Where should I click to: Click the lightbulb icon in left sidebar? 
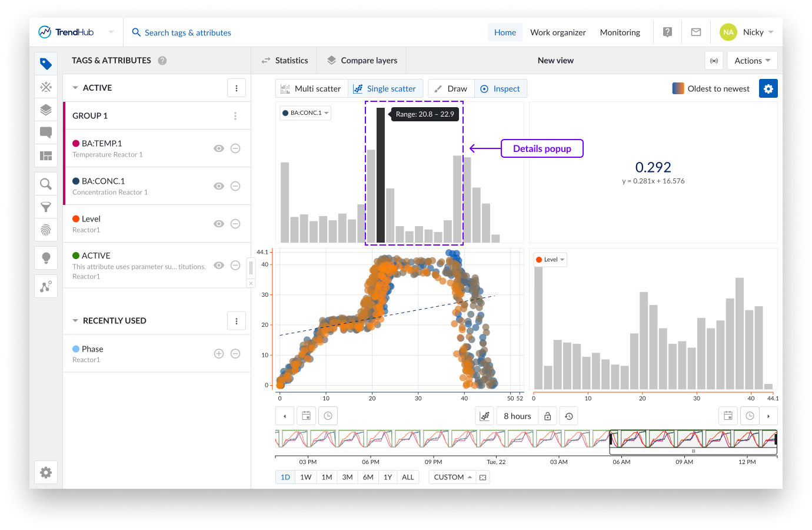point(46,258)
